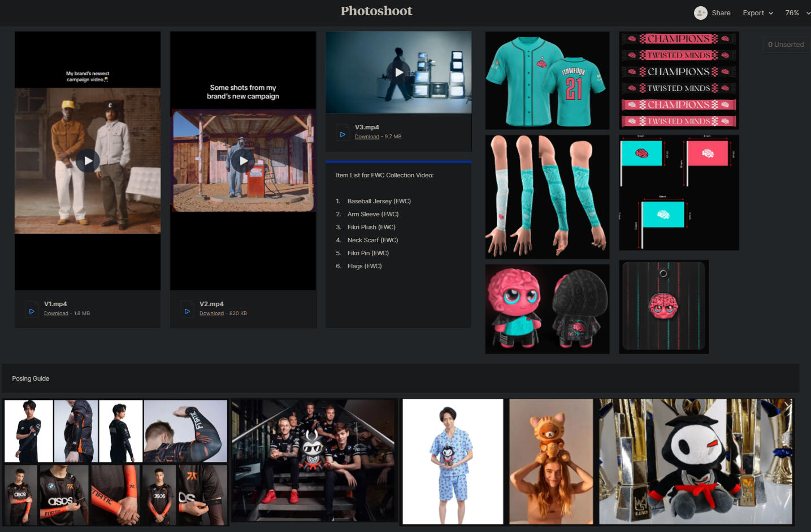Viewport: 811px width, 532px height.
Task: Click the V1.mp4 file play icon
Action: pos(32,311)
